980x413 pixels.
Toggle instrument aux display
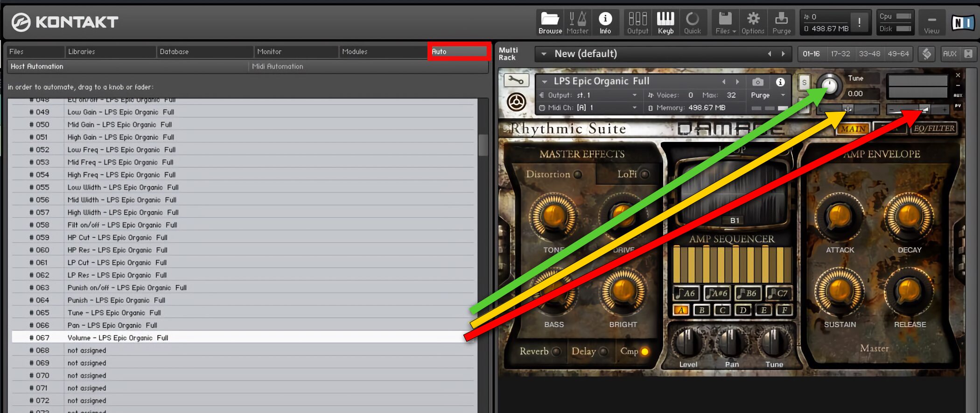pyautogui.click(x=958, y=95)
